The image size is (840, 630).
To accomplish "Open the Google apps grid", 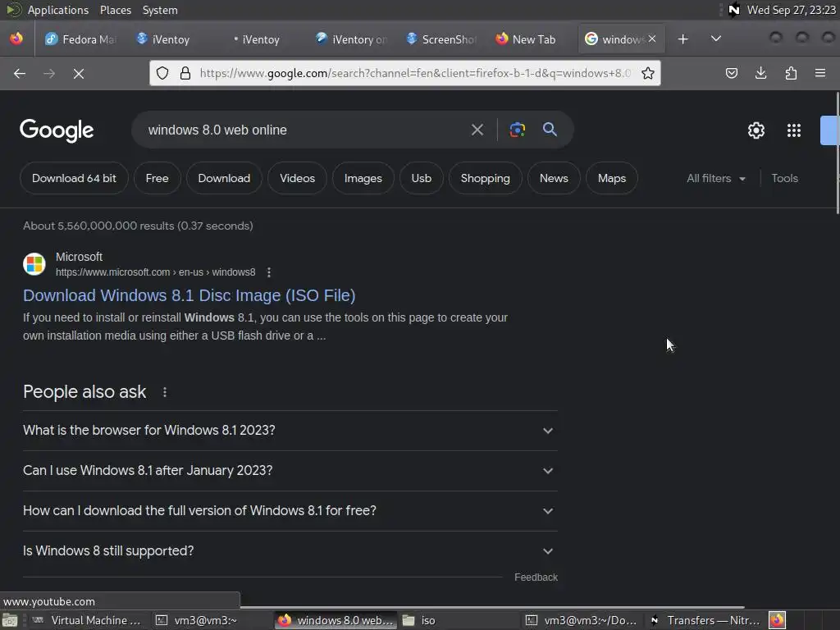I will 794,130.
